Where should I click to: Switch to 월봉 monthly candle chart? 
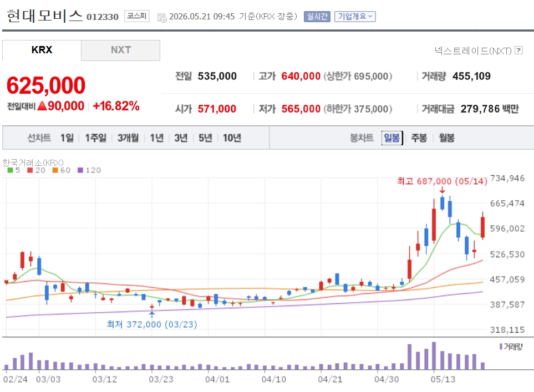pyautogui.click(x=446, y=138)
